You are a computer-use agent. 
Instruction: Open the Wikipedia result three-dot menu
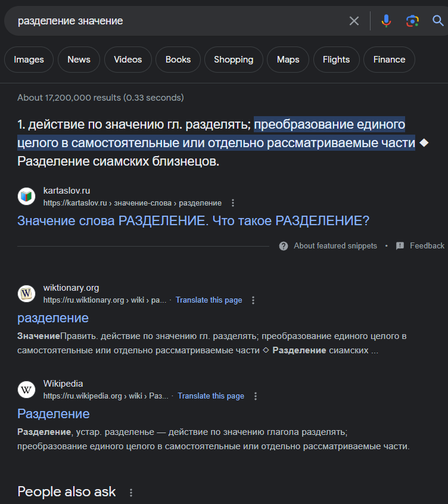click(256, 396)
